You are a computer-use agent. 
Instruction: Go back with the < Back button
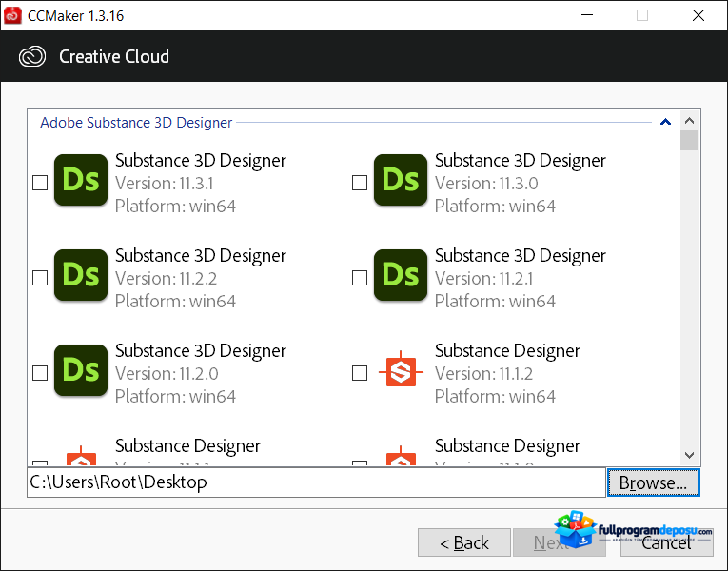464,542
